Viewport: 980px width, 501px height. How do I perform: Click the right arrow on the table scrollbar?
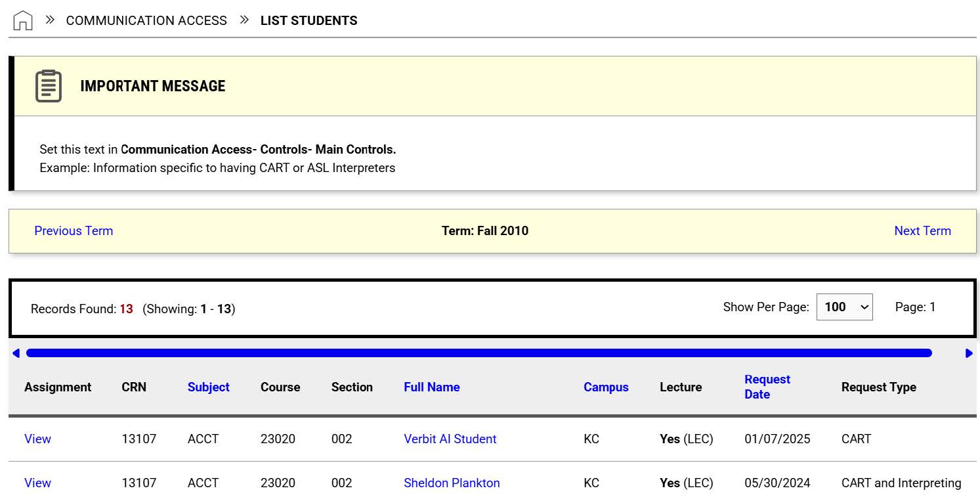[x=969, y=353]
